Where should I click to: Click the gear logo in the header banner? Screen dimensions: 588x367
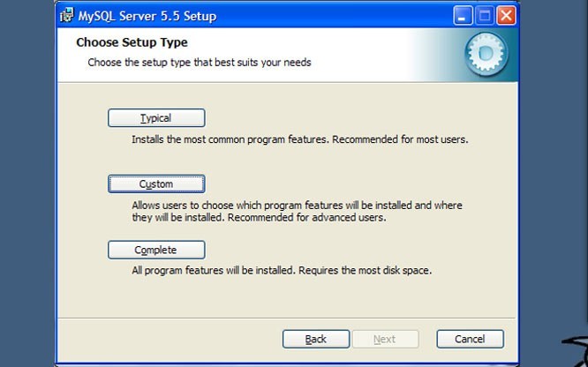coord(485,56)
